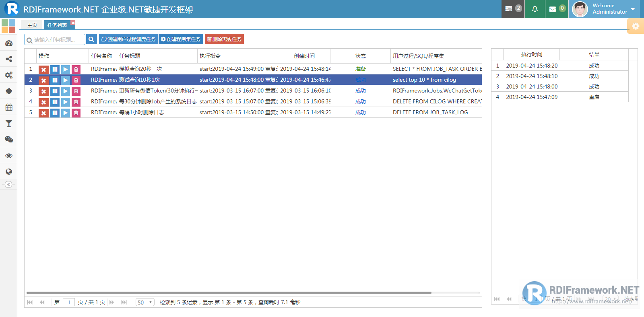The image size is (644, 317).
Task: Open the multiple gears sidebar icon
Action: tap(8, 75)
